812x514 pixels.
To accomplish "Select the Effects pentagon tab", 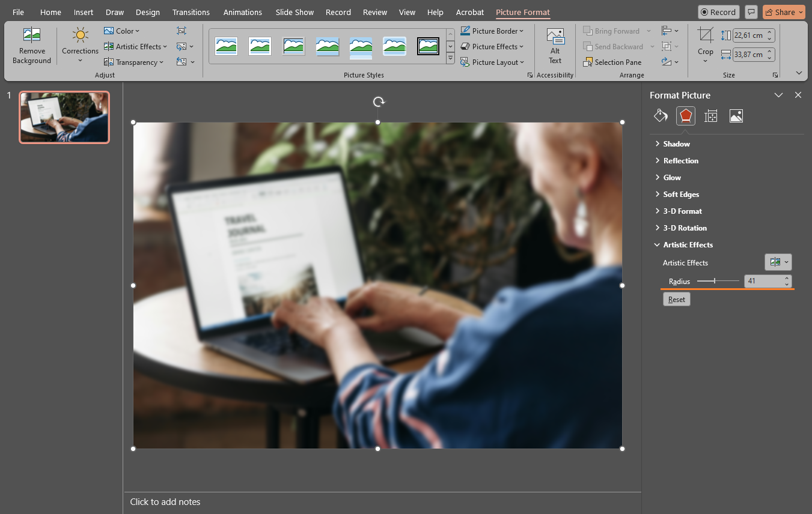I will [x=686, y=116].
